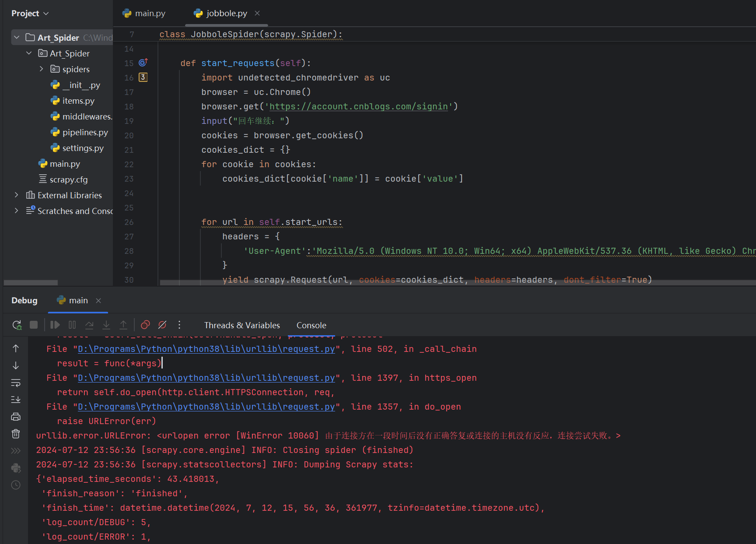This screenshot has width=756, height=544.
Task: Open pipelines.py in the project tree
Action: [x=79, y=132]
